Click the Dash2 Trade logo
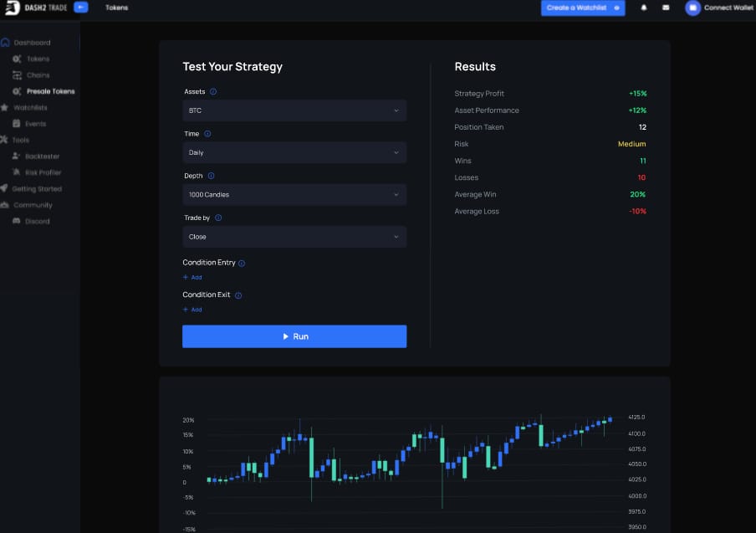This screenshot has width=756, height=533. [x=36, y=8]
